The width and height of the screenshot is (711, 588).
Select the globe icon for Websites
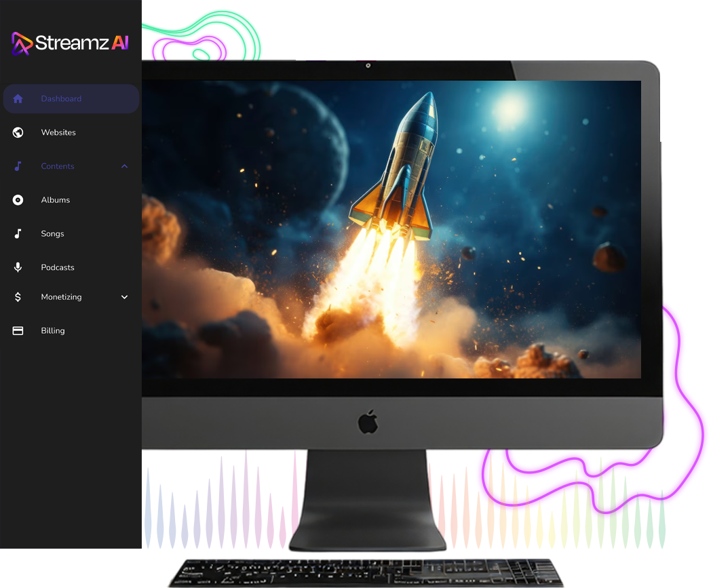click(18, 132)
